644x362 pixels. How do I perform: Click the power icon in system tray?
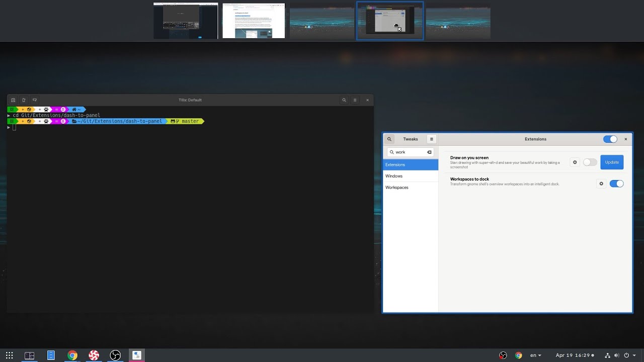click(x=626, y=355)
